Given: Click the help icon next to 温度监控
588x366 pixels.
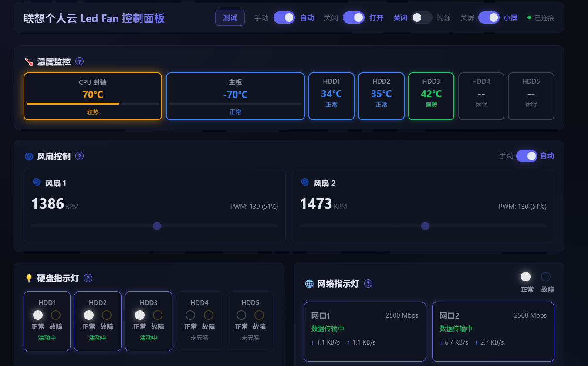Looking at the screenshot, I should tap(79, 61).
